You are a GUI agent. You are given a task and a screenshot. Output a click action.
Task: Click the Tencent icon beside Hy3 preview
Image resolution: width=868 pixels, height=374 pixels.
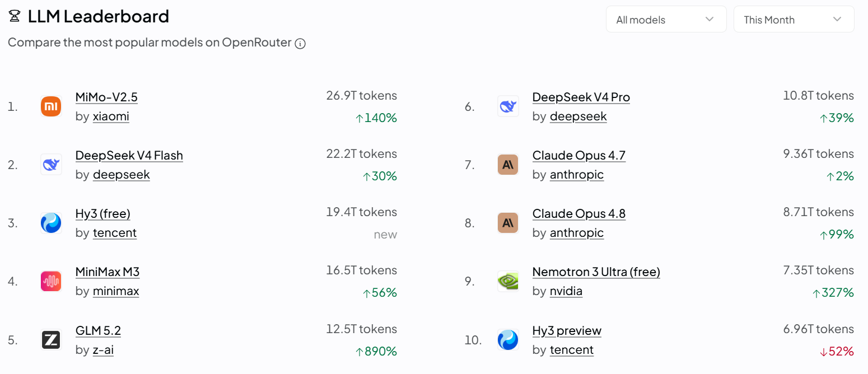click(x=508, y=340)
